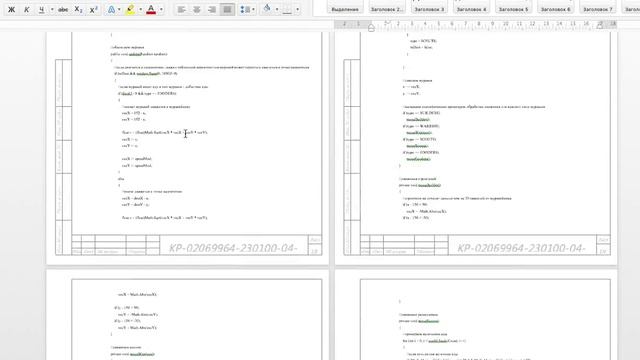Open text effects dropdown arrow

click(119, 9)
